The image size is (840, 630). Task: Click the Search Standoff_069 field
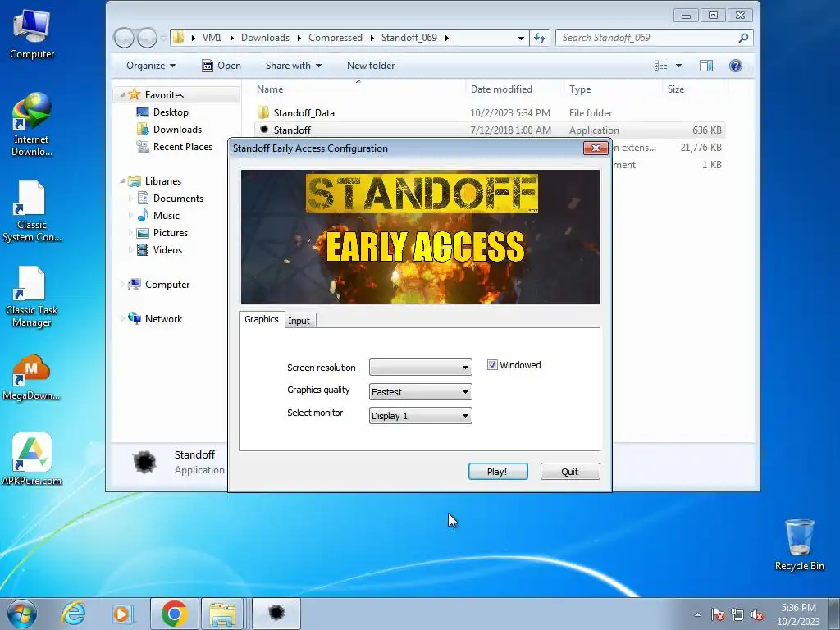(x=654, y=38)
